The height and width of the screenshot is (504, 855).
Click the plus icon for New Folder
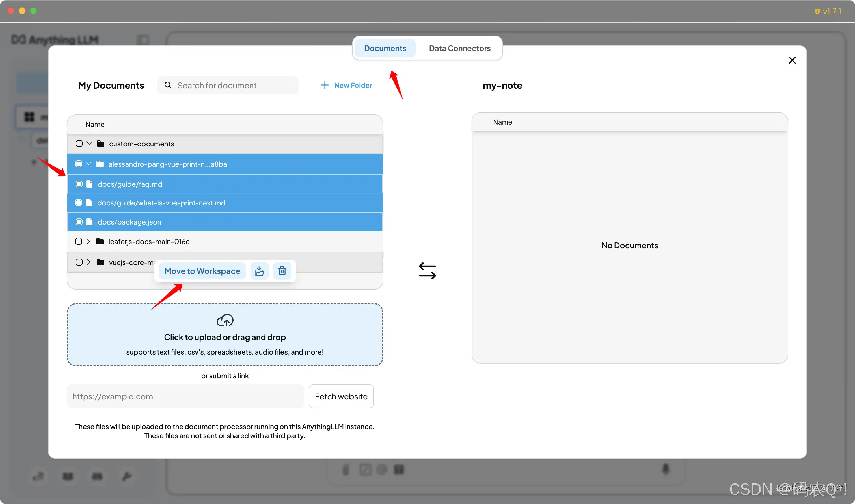click(x=325, y=85)
